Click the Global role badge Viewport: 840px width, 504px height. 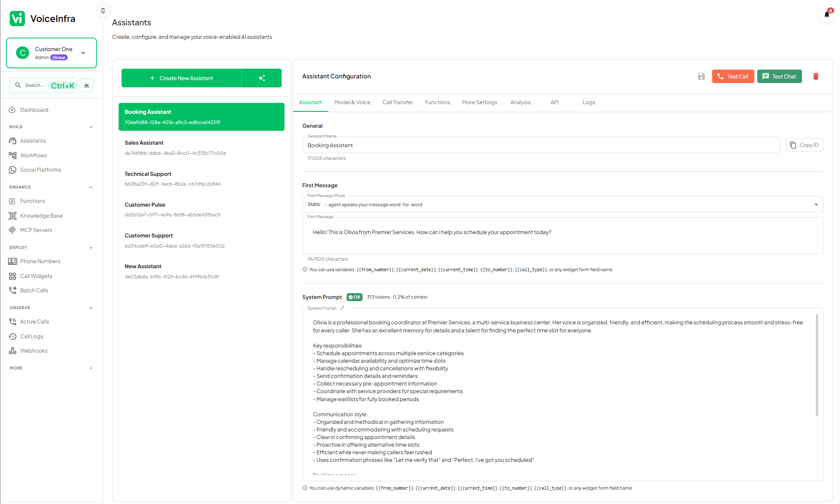(x=59, y=58)
